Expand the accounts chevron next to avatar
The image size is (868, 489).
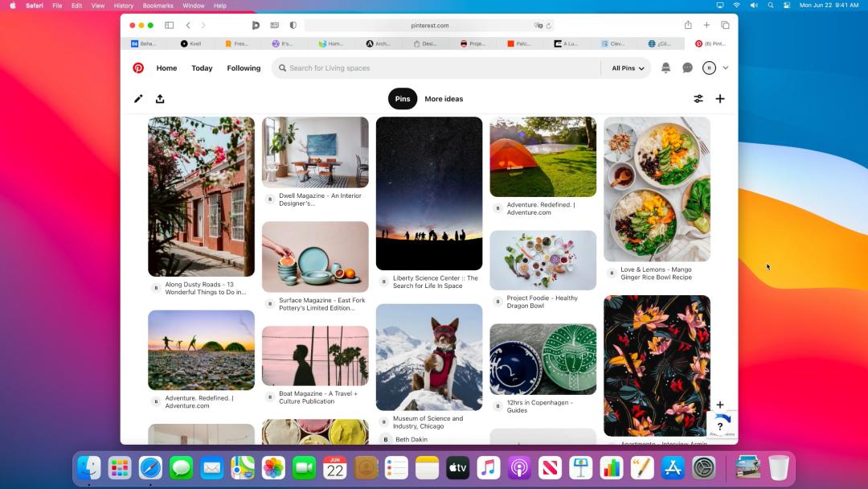726,68
